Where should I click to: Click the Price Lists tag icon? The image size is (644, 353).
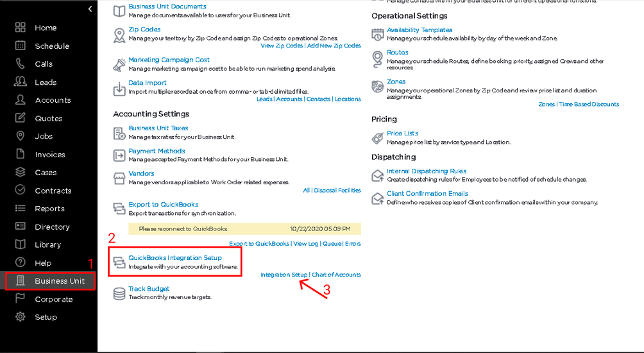pos(377,138)
